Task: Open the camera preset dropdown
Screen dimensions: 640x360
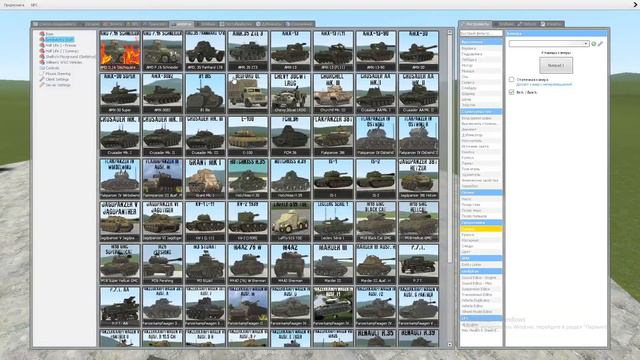Action: [x=549, y=44]
